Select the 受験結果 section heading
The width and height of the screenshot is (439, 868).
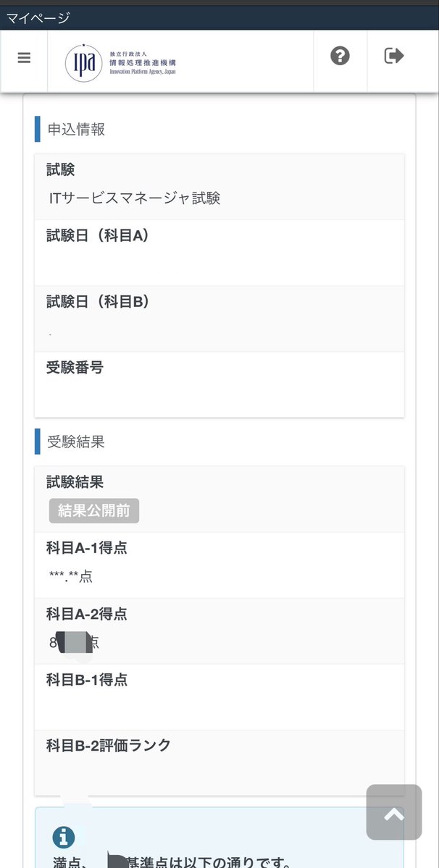[76, 442]
